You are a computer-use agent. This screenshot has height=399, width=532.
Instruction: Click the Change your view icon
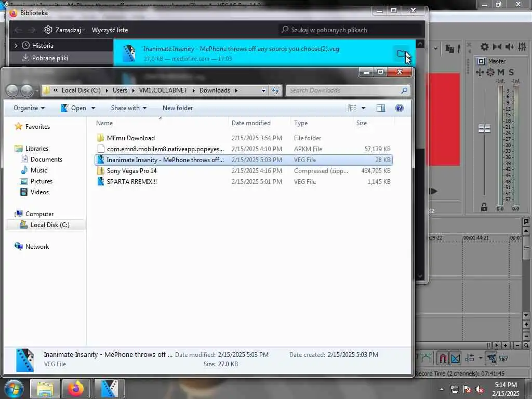click(352, 108)
